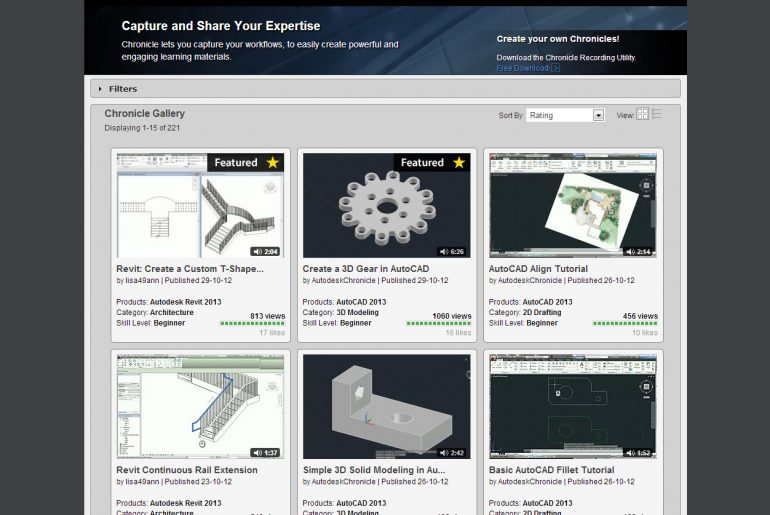The height and width of the screenshot is (515, 770).
Task: Click rating bar of Create a 3D Gear
Action: coord(439,324)
